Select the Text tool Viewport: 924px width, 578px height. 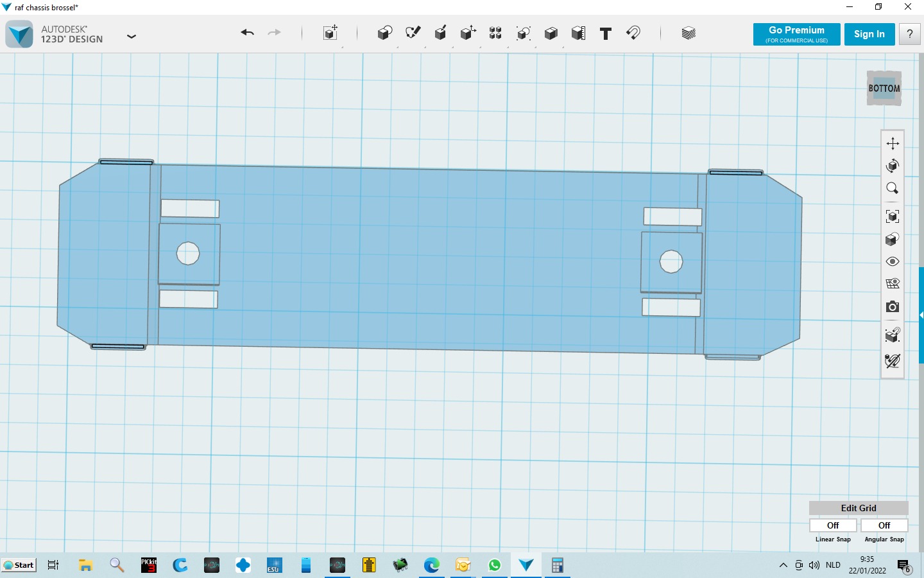[605, 33]
